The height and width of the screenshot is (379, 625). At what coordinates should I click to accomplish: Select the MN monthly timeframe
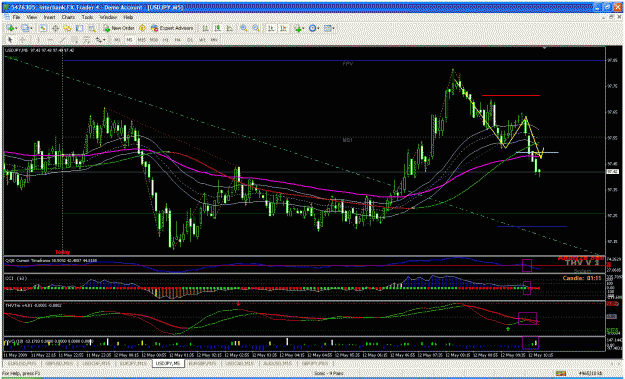(x=214, y=40)
